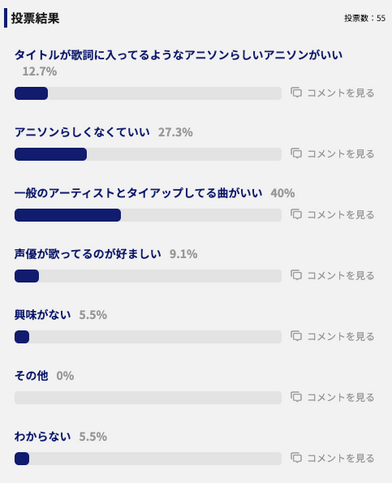Show コメントを見る for その他 row
This screenshot has height=483, width=392.
point(340,397)
